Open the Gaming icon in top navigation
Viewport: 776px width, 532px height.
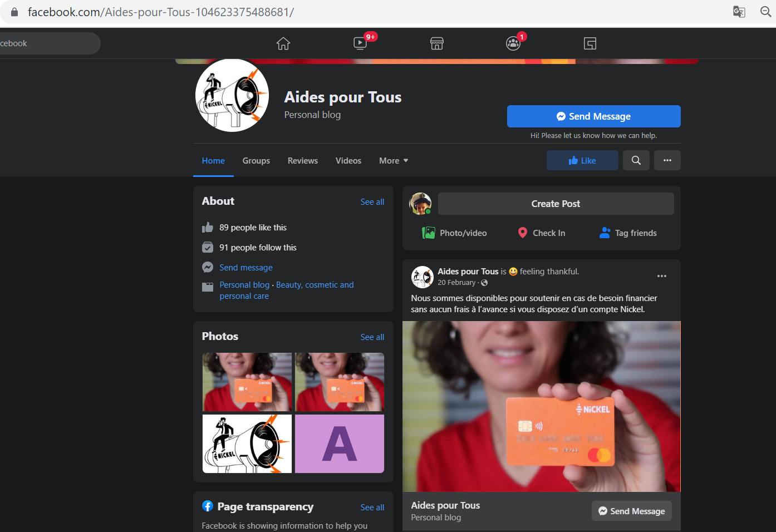point(590,43)
